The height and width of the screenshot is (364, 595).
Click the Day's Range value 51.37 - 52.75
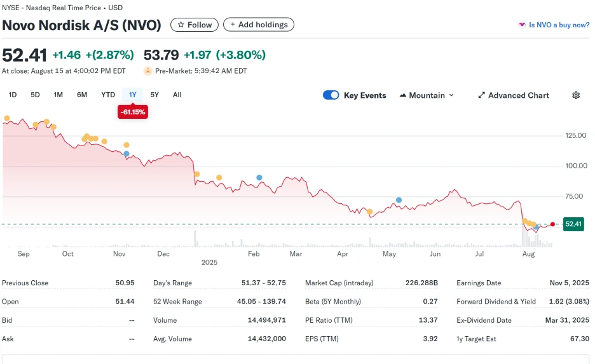coord(264,283)
